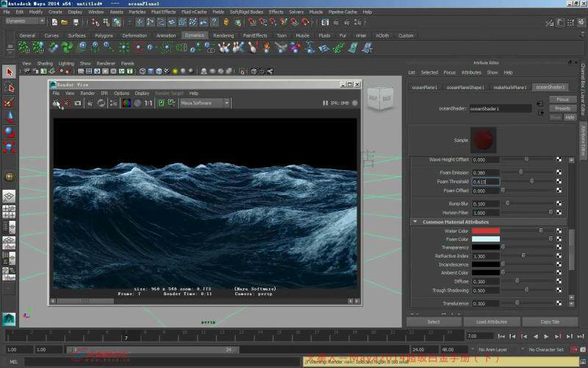
Task: Click the map checker button beside Transparency
Action: point(559,247)
